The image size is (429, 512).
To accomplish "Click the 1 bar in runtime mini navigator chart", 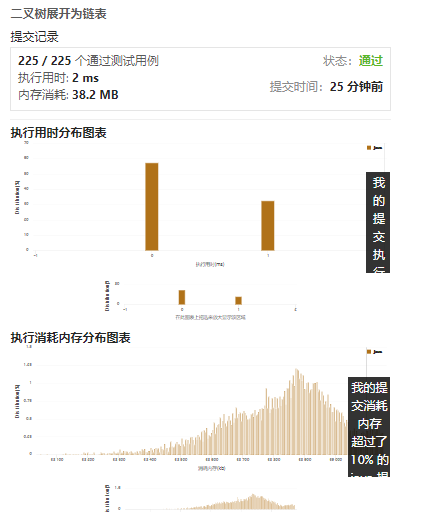I will click(x=238, y=301).
